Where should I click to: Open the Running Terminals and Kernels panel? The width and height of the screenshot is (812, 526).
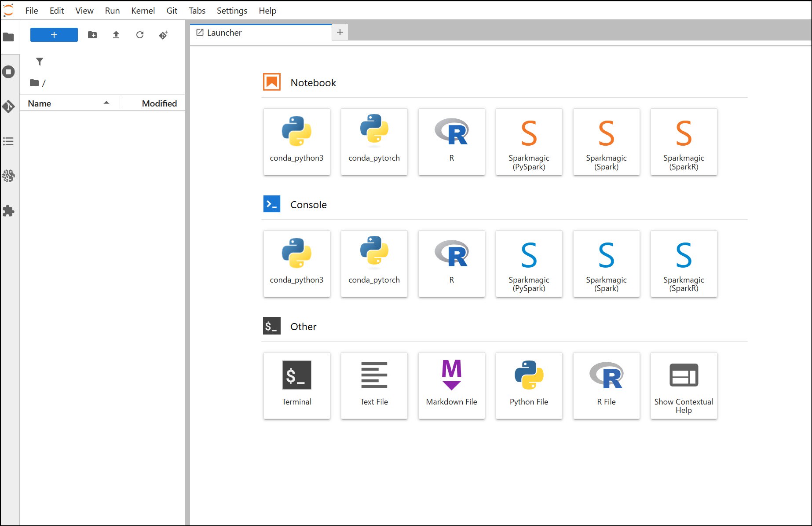[9, 71]
